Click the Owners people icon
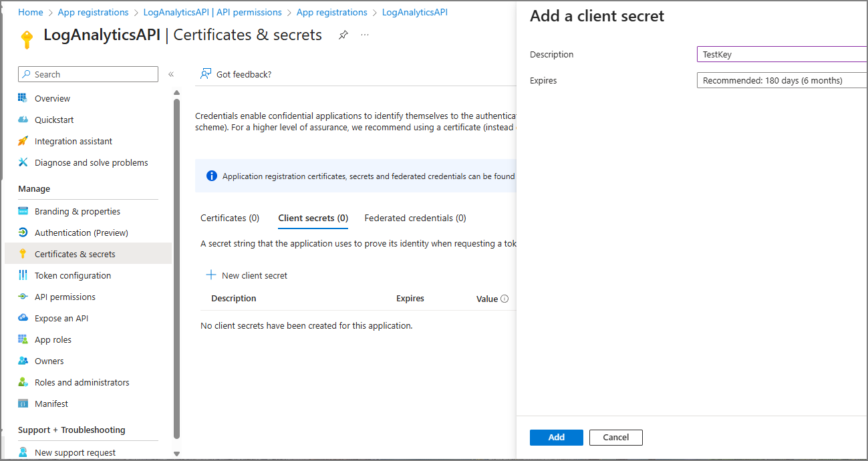Image resolution: width=868 pixels, height=461 pixels. (x=23, y=361)
